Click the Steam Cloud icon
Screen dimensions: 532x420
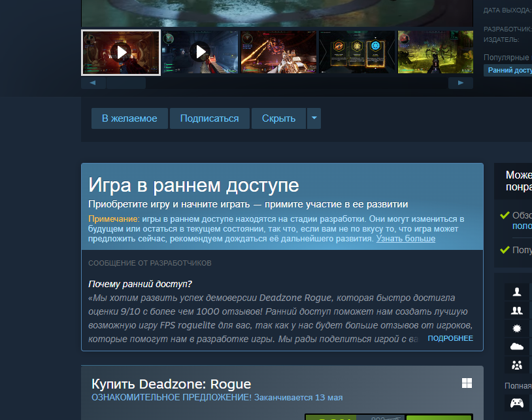(517, 347)
